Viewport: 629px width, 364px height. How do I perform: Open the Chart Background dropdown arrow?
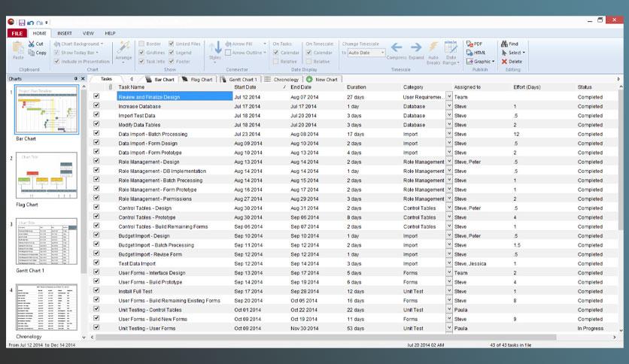[102, 44]
